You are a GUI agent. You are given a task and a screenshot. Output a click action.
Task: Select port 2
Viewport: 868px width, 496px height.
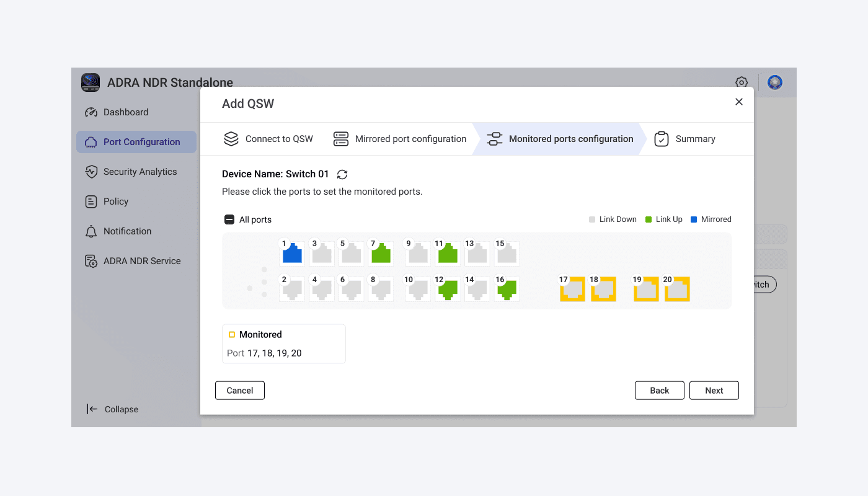292,290
